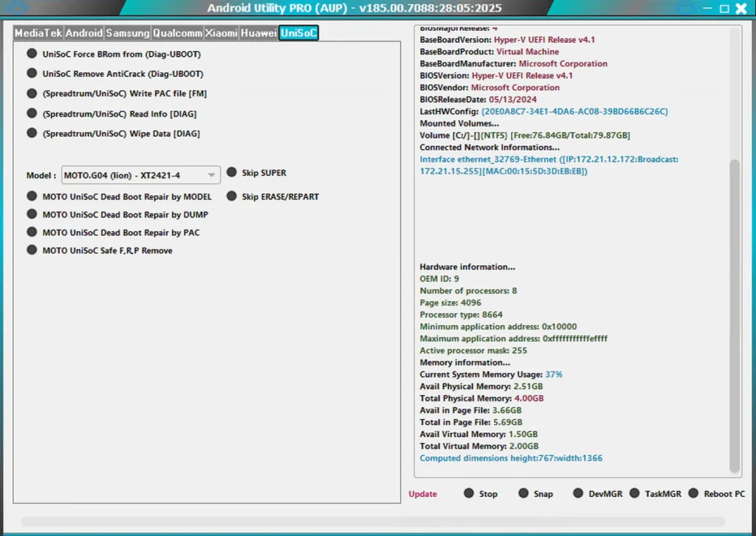The image size is (756, 536).
Task: Take a Snap screenshot
Action: [x=536, y=494]
